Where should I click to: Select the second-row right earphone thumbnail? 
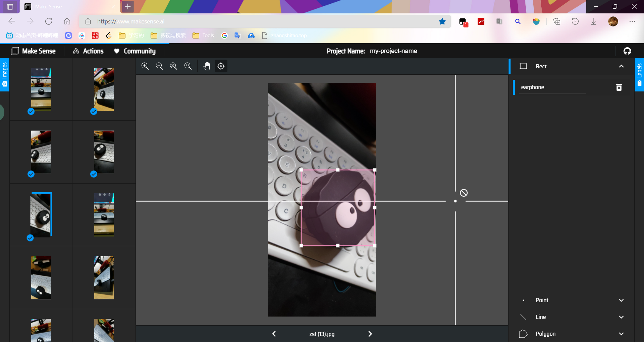[x=104, y=152]
